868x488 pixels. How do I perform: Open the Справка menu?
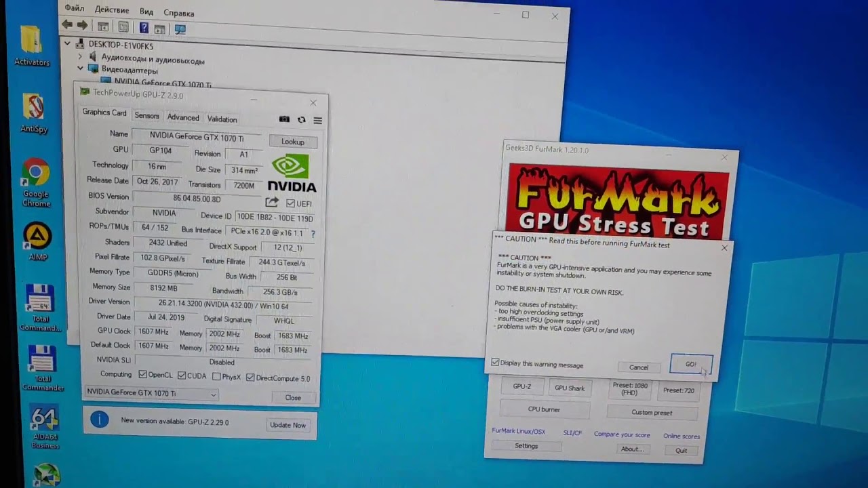(179, 13)
